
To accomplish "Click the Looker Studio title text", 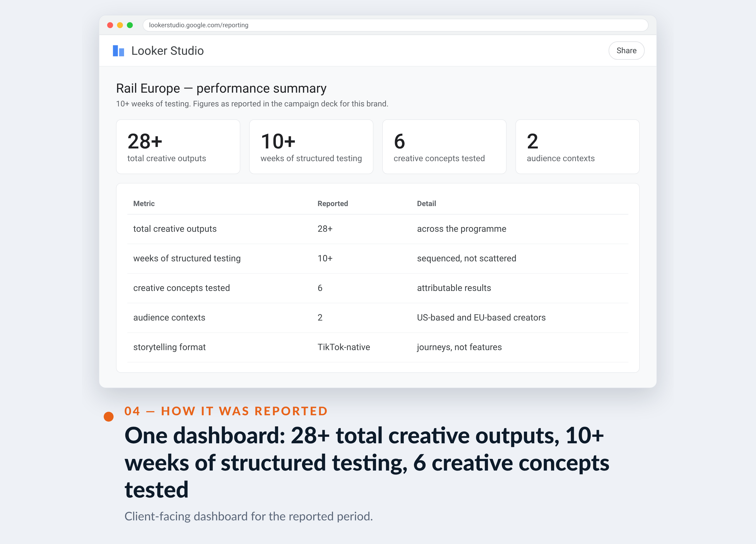I will (x=167, y=51).
